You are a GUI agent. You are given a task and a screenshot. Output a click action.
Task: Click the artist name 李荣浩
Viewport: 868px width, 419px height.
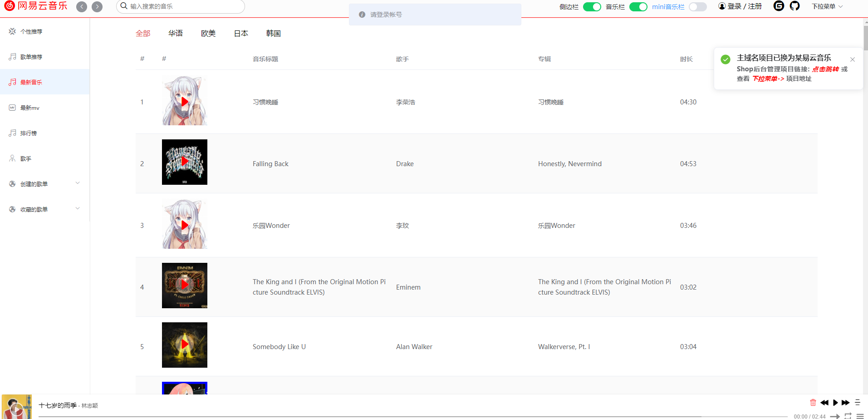406,102
